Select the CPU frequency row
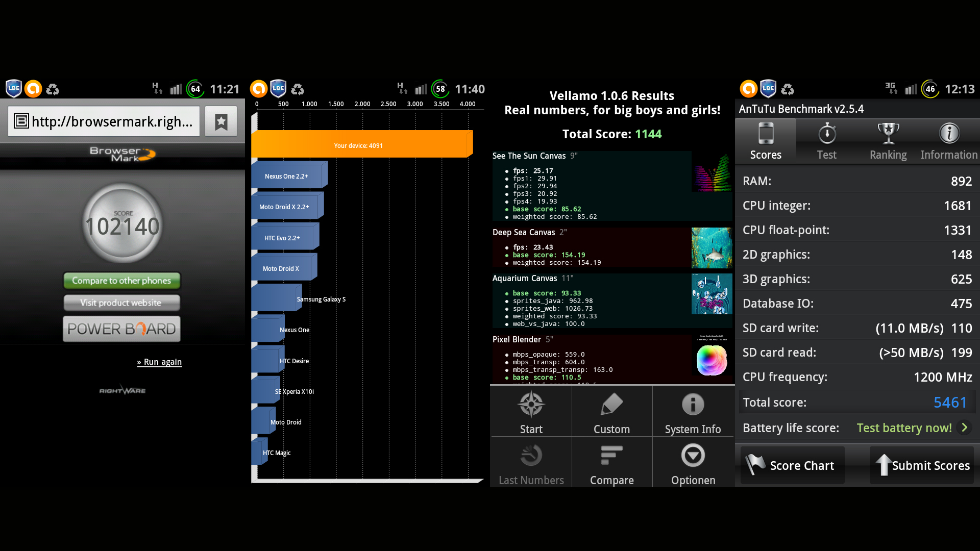This screenshot has height=551, width=980. click(857, 377)
